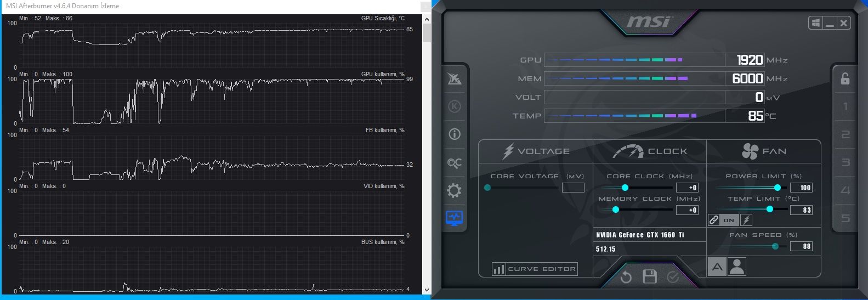The image size is (868, 300).
Task: Click the VOLTAGE panel header
Action: tap(536, 151)
